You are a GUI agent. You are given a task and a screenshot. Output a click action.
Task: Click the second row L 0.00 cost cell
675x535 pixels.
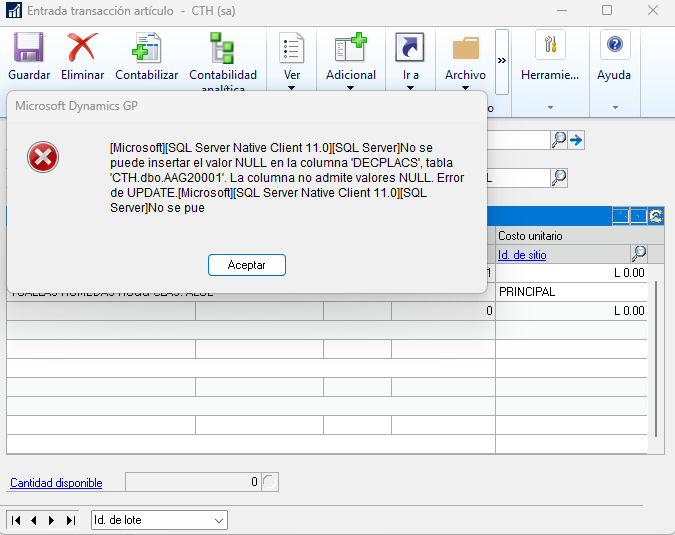(x=572, y=311)
